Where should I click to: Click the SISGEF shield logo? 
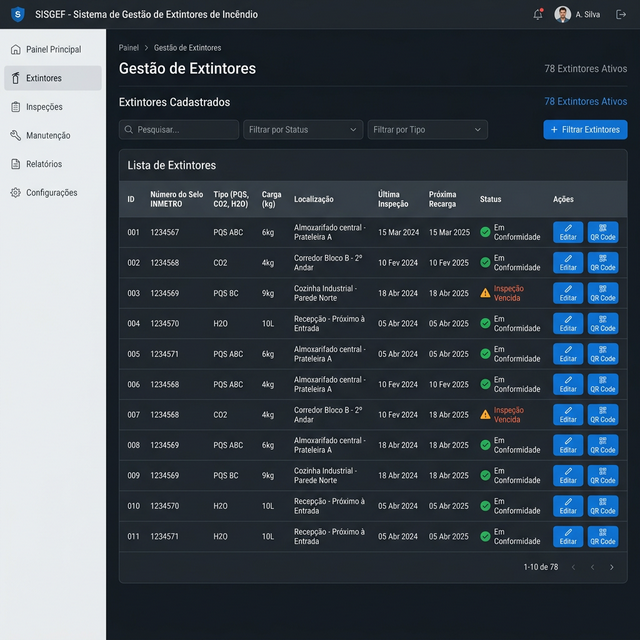point(17,14)
